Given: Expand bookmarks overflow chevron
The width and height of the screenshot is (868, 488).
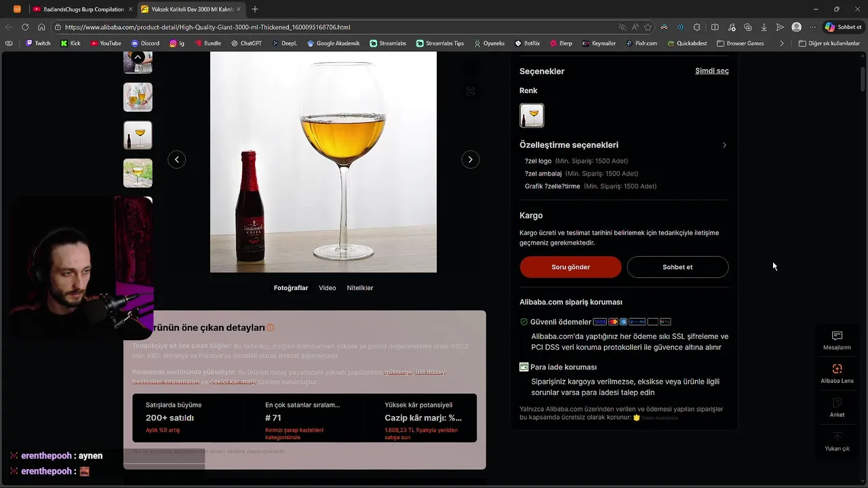Looking at the screenshot, I should [782, 43].
